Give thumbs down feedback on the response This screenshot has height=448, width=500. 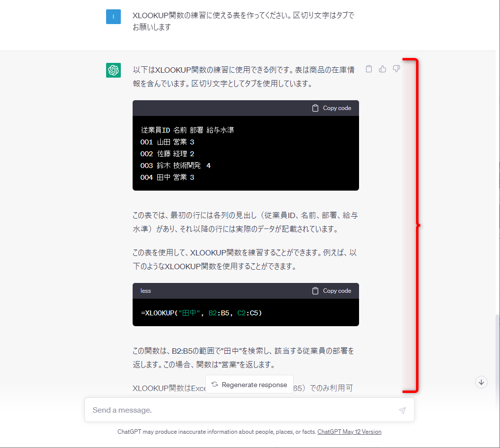[396, 69]
